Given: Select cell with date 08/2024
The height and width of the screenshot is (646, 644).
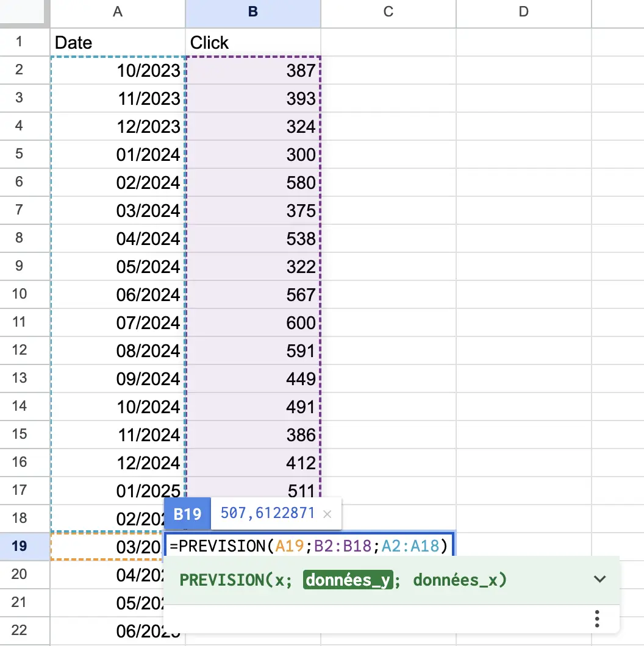Looking at the screenshot, I should point(118,350).
